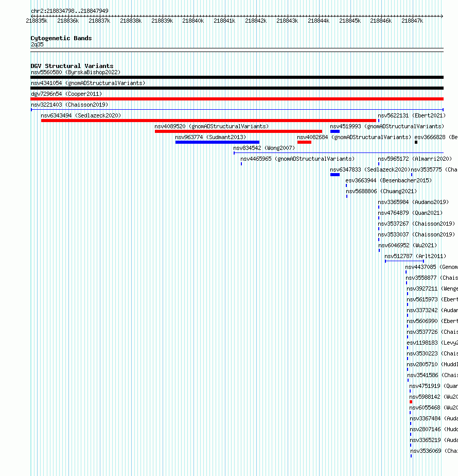Click the nsv4082684 red variant bar
Viewport: 458px width, 476px height.
click(304, 142)
